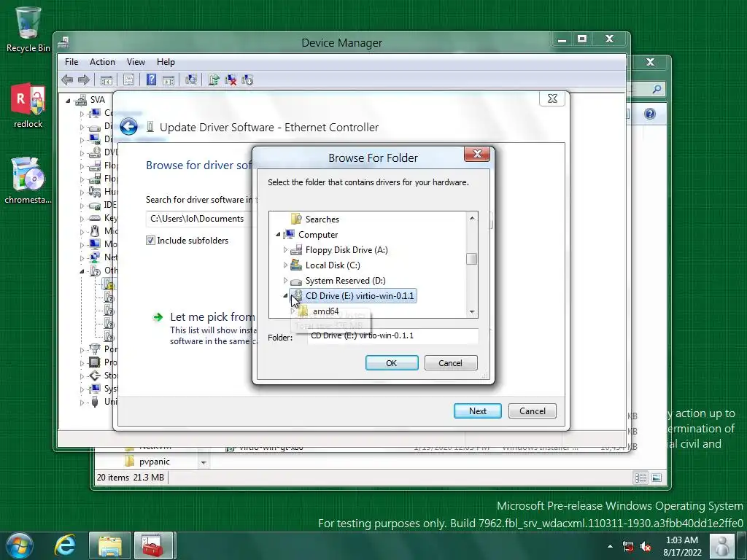Click Cancel in Update Driver Software wizard
This screenshot has width=747, height=560.
pos(532,411)
